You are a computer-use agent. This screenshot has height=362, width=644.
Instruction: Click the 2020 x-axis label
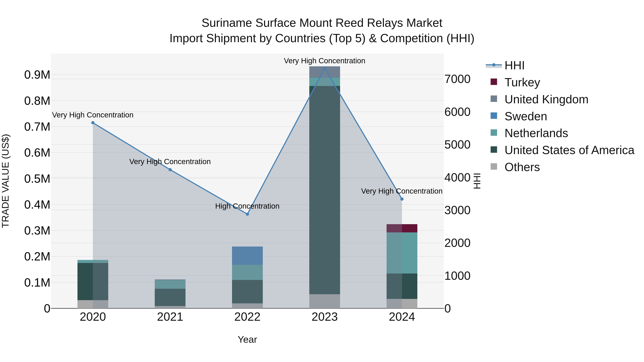point(93,317)
